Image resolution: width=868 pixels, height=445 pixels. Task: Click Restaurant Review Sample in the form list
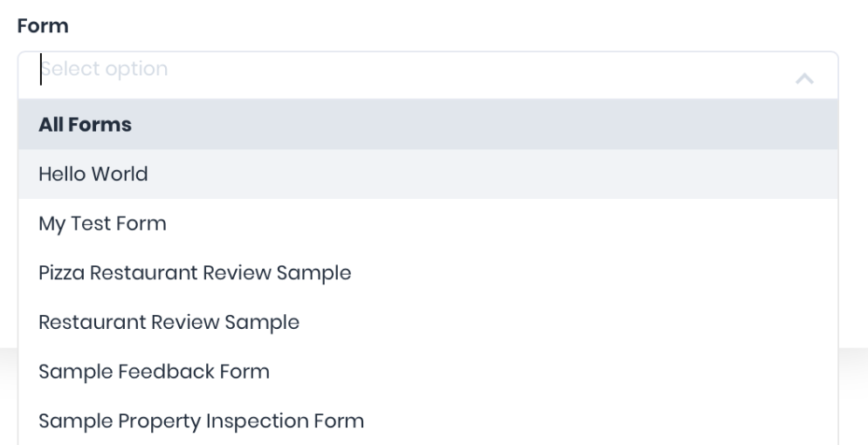[169, 323]
